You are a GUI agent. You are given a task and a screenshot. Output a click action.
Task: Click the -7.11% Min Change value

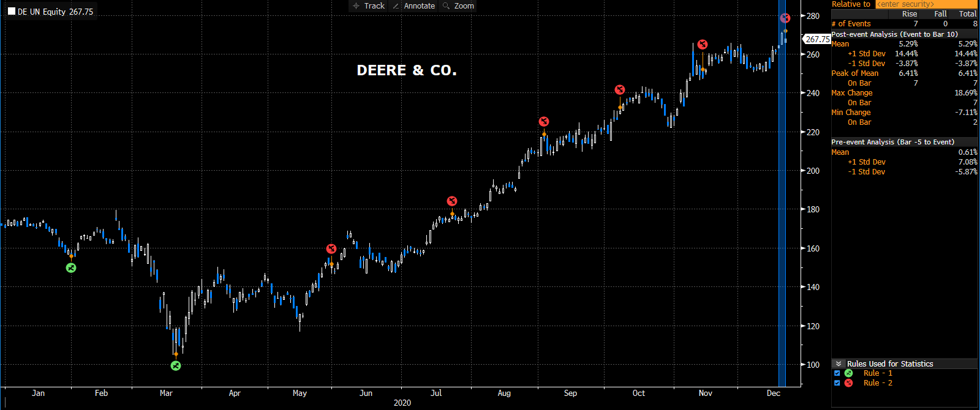[x=966, y=113]
